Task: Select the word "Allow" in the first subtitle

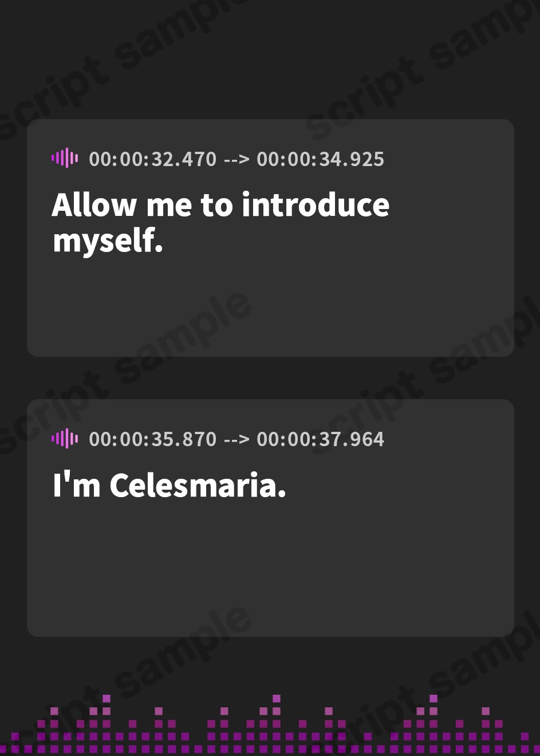Action: click(94, 205)
